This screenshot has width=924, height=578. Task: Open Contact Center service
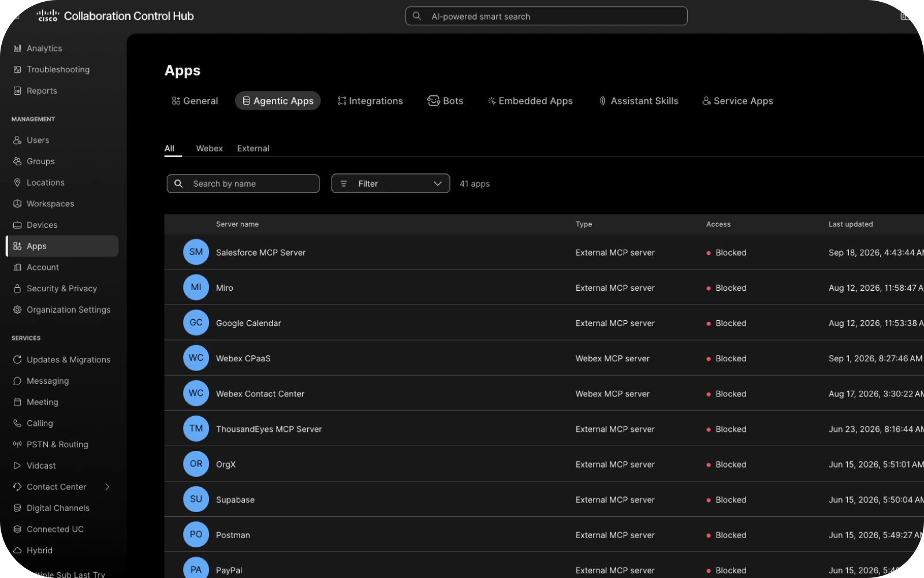tap(51, 487)
